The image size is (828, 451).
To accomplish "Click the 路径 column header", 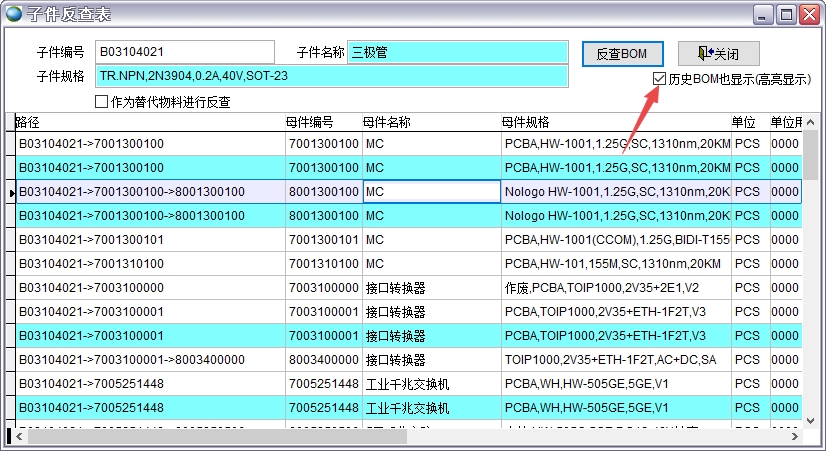I will click(x=150, y=122).
